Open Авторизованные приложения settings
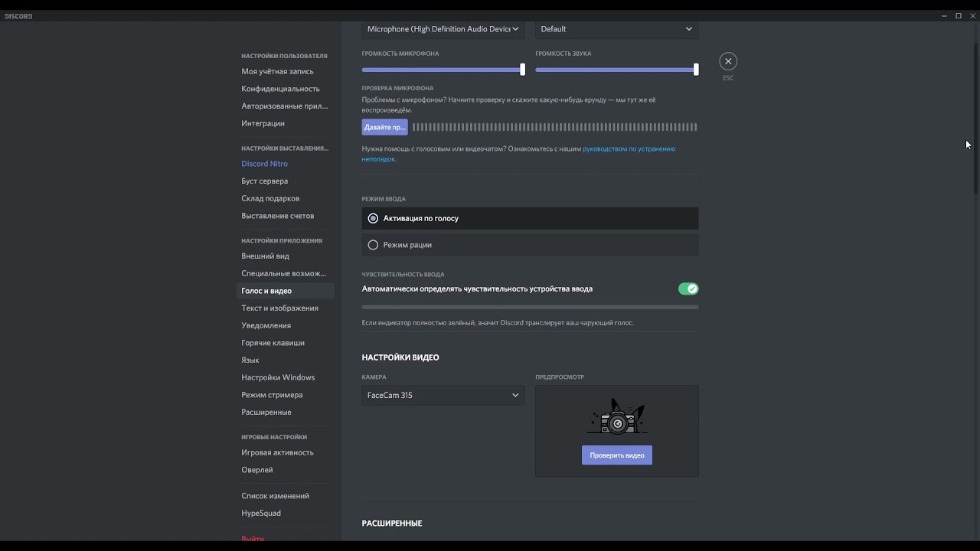The height and width of the screenshot is (551, 980). tap(285, 106)
